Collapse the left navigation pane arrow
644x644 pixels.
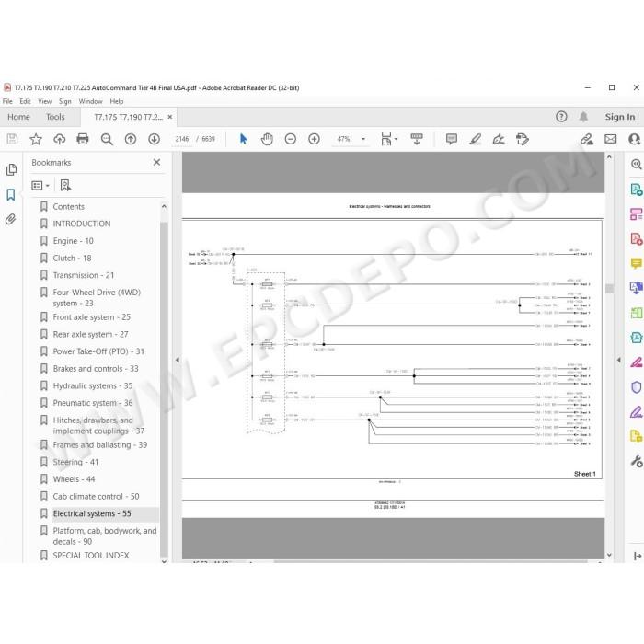(178, 360)
